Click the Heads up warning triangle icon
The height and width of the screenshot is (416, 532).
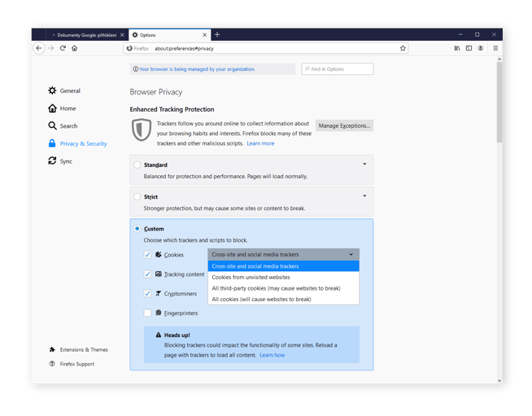[158, 335]
